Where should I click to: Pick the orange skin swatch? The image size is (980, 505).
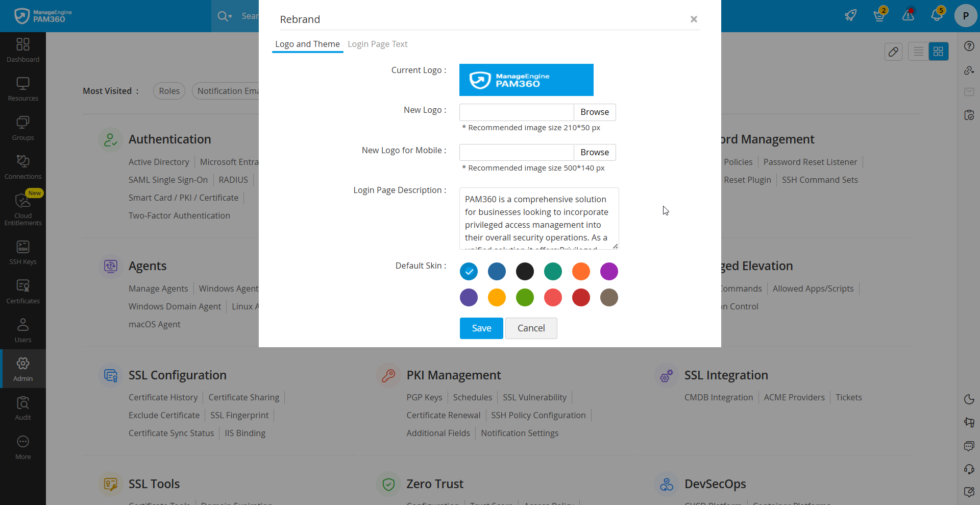(581, 272)
